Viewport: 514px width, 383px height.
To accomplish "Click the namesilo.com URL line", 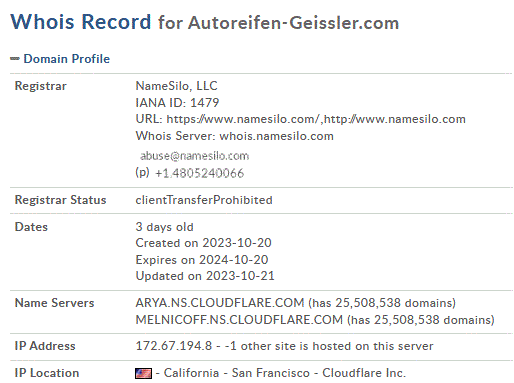I will pyautogui.click(x=300, y=119).
